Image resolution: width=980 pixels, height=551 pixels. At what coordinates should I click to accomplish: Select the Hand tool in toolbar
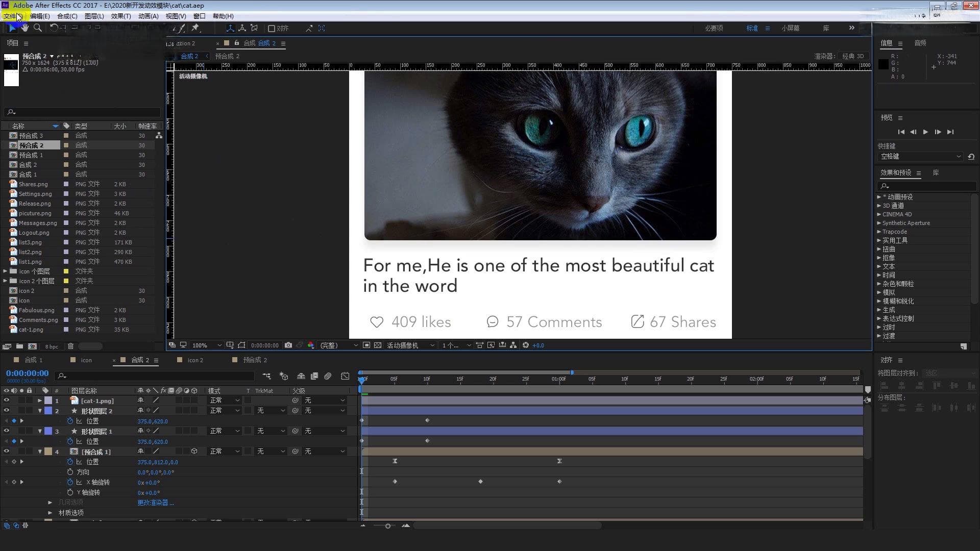coord(24,28)
